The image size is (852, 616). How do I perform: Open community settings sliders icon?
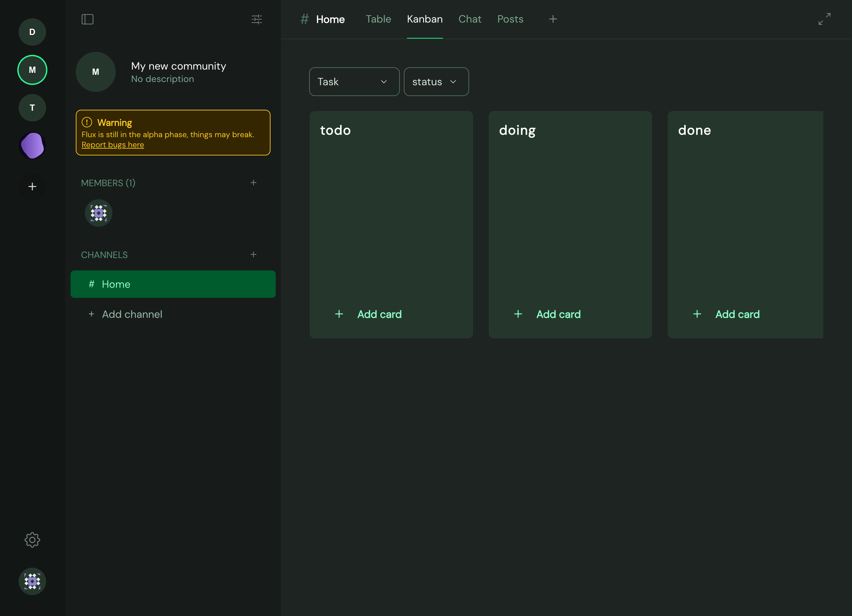click(x=256, y=19)
